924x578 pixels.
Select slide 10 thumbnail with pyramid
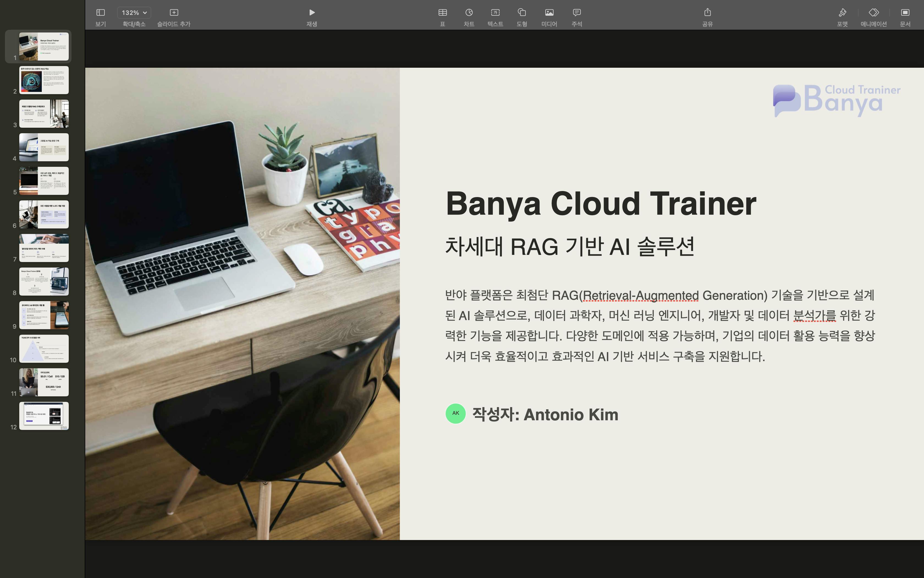pyautogui.click(x=44, y=349)
